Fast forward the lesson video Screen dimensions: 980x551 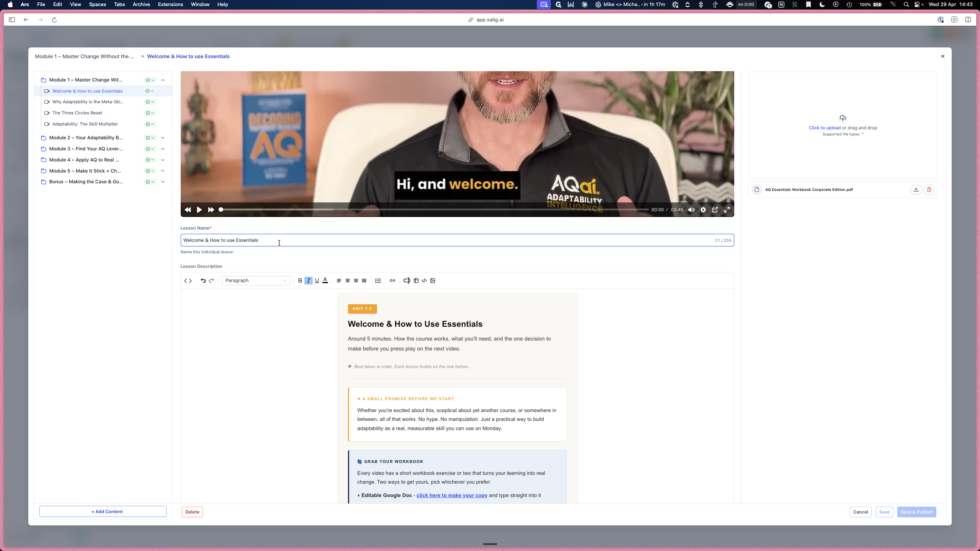click(211, 210)
